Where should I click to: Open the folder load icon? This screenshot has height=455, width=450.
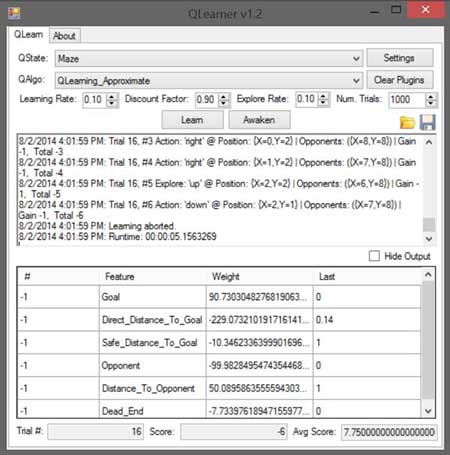coord(407,122)
